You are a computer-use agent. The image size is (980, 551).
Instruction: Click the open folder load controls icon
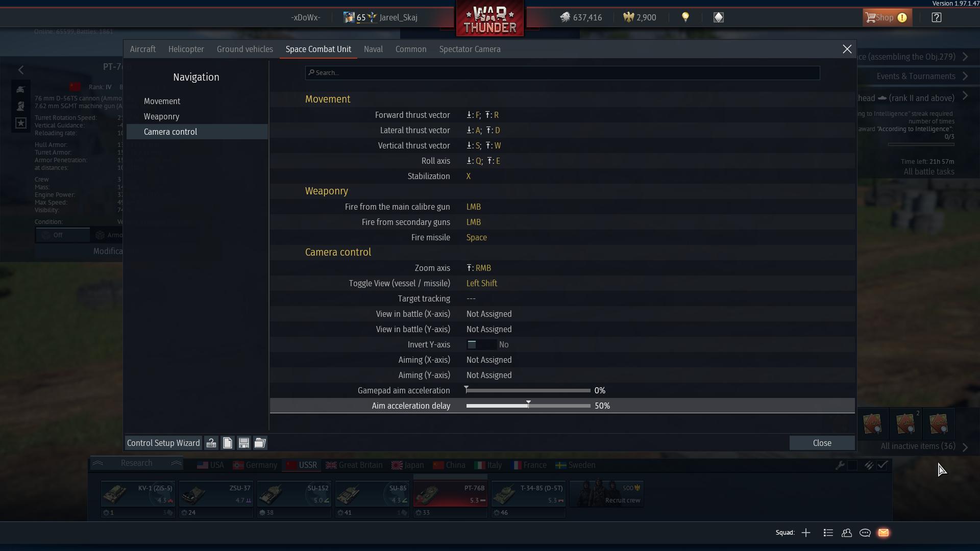pos(260,443)
